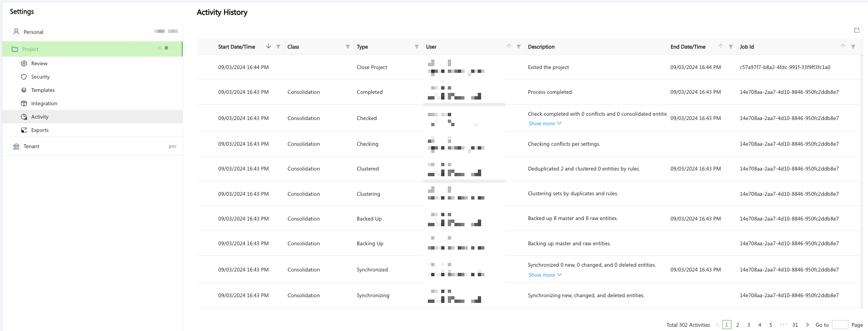Viewport: 868px width, 331px height.
Task: Toggle sort arrow on User column
Action: pyautogui.click(x=509, y=46)
